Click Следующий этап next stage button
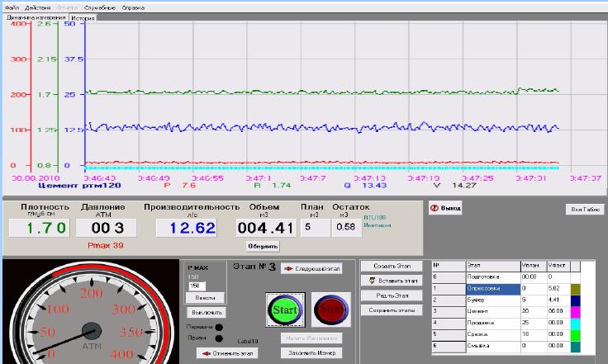Screen dimensions: 608x364 pyautogui.click(x=311, y=268)
